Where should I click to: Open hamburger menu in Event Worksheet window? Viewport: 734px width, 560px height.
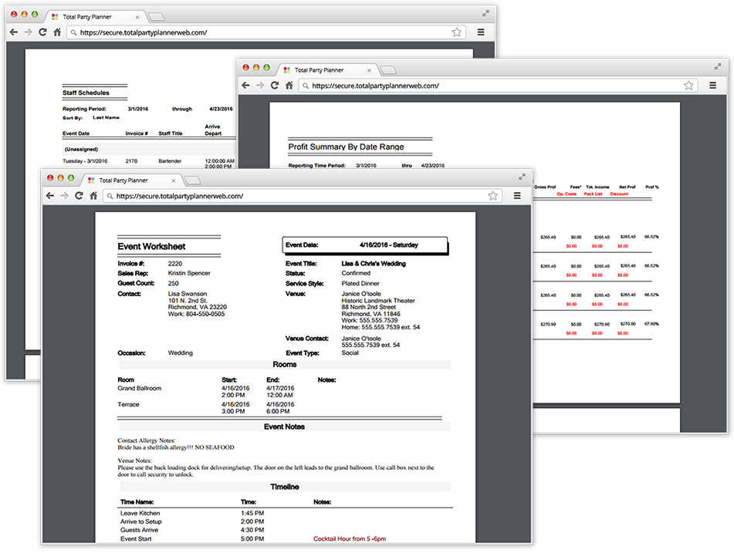517,196
